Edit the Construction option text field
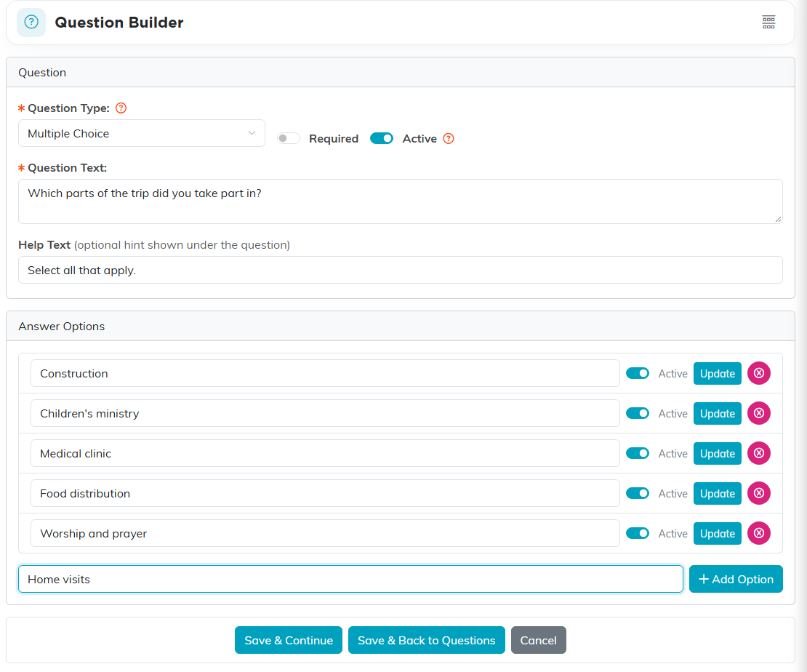The height and width of the screenshot is (672, 807). (x=325, y=373)
